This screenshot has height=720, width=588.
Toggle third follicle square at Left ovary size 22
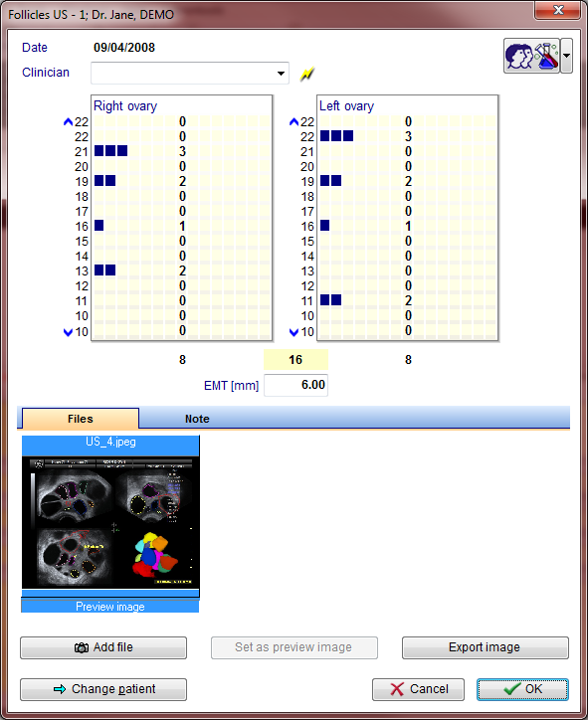(x=348, y=136)
